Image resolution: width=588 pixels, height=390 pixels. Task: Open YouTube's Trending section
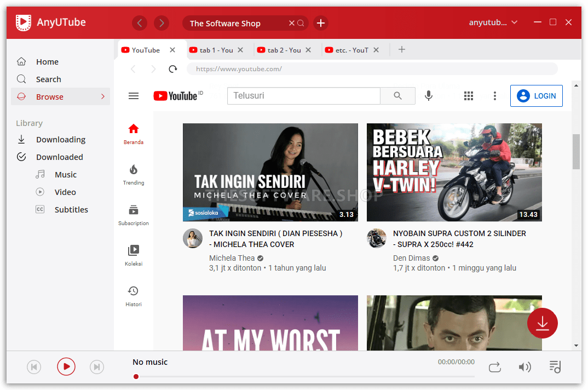pyautogui.click(x=133, y=174)
